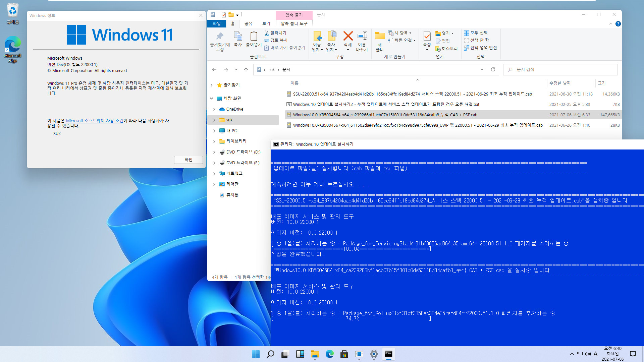Open Microsoft Software License Terms link

(x=95, y=121)
